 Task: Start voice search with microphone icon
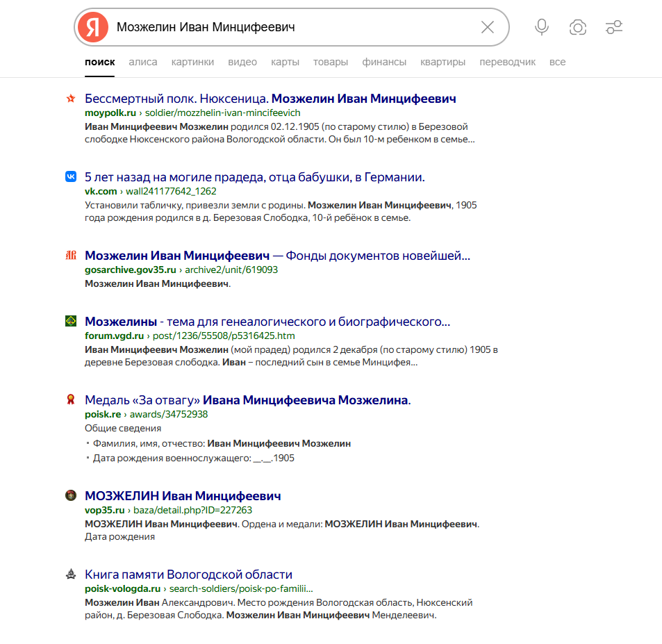tap(542, 27)
